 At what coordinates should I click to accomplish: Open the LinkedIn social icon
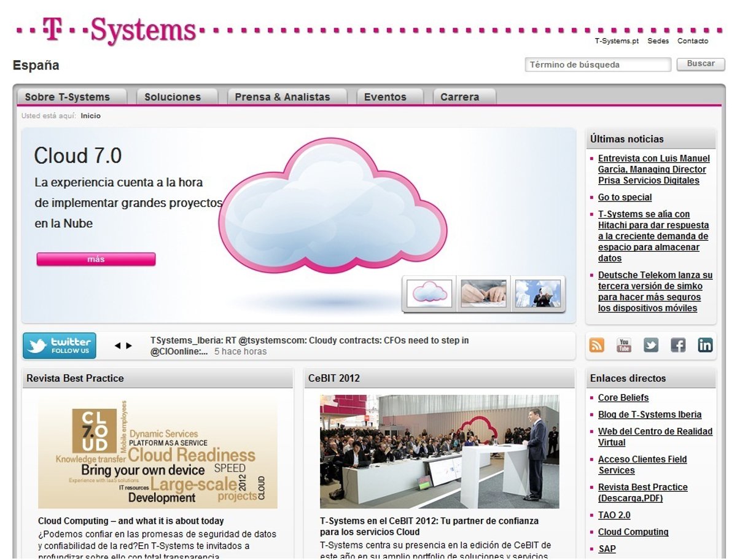[x=705, y=345]
